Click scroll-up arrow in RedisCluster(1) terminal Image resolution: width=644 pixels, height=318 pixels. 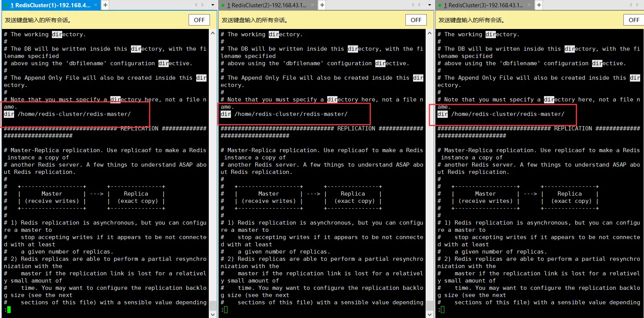click(213, 33)
